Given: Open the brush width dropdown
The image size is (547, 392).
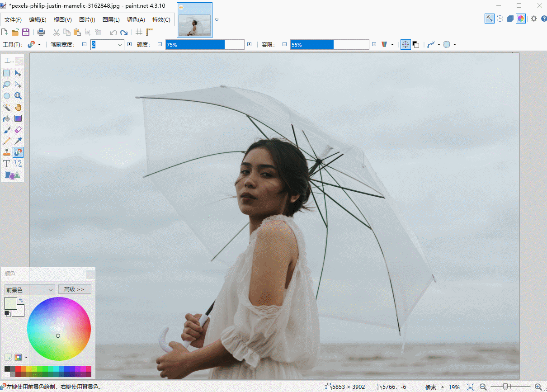Looking at the screenshot, I should pos(120,44).
